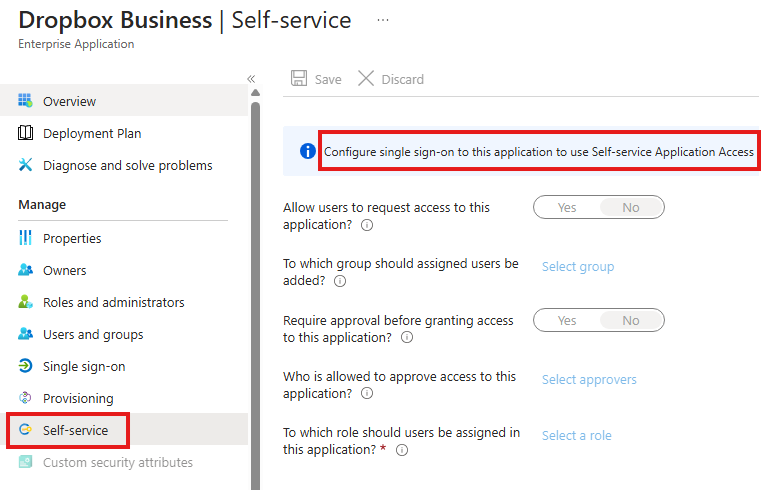
Task: Go to Properties page
Action: pos(124,238)
